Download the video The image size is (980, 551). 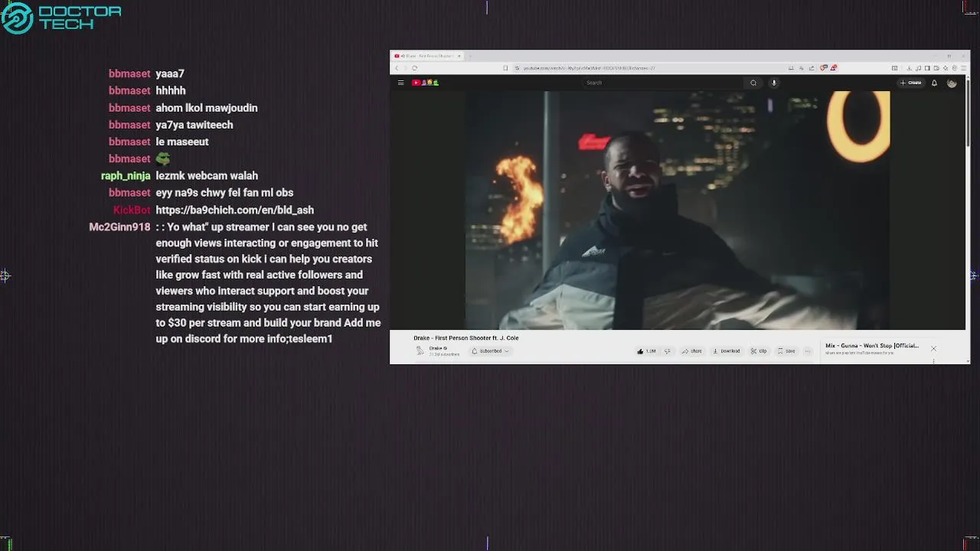point(727,351)
